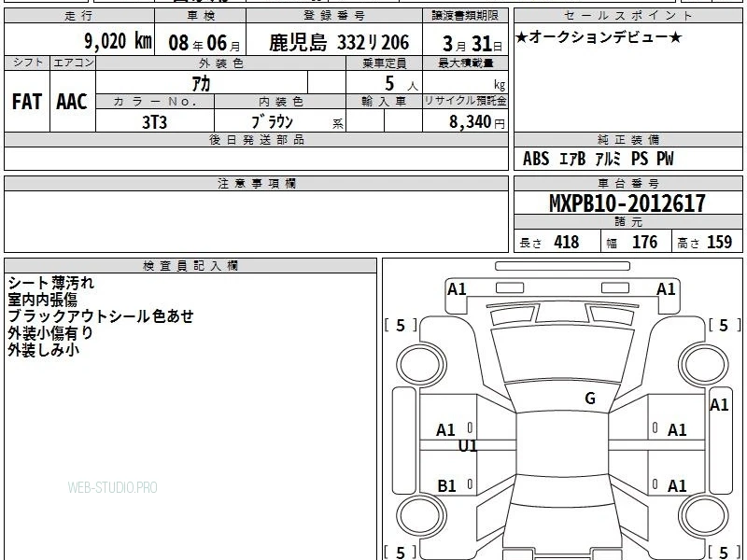Select the 内装色 header cell

pyautogui.click(x=280, y=102)
